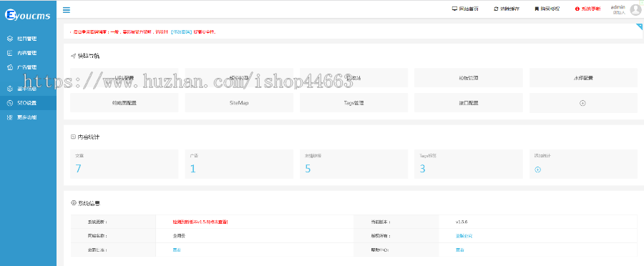Open the URL配置 quick navigation tile
Screen dimensions: 644x266
pos(125,77)
